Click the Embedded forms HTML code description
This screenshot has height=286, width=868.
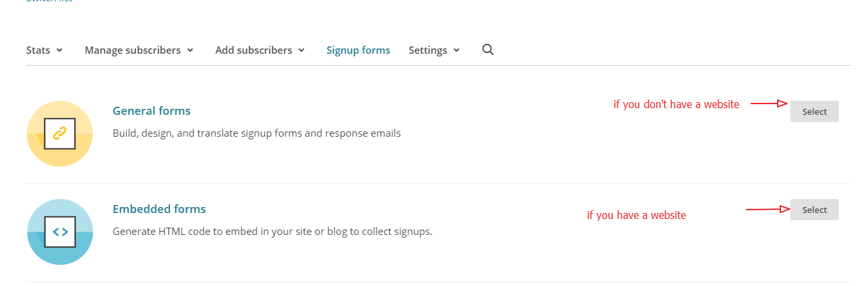[272, 232]
